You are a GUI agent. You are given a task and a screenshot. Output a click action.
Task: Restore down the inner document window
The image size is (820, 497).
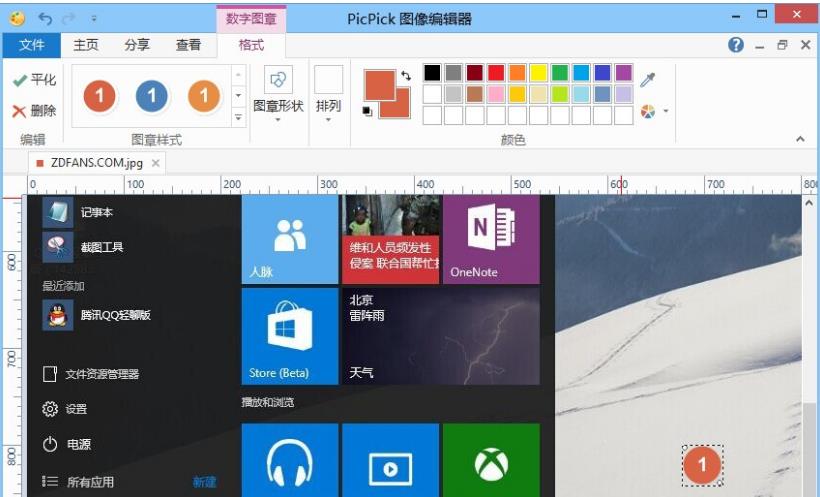(782, 45)
